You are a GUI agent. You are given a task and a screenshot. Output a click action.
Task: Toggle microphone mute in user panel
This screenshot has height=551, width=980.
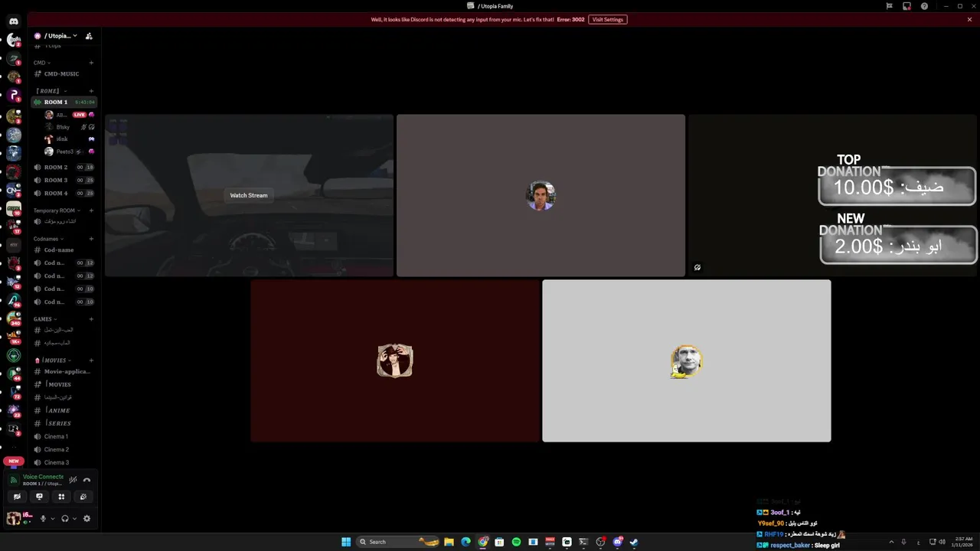point(43,518)
